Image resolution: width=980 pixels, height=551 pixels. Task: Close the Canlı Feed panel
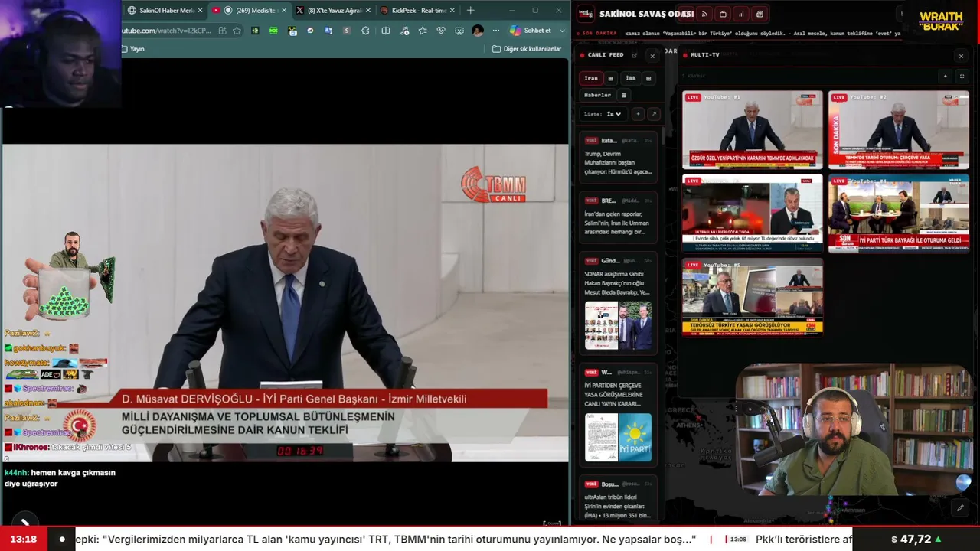652,56
